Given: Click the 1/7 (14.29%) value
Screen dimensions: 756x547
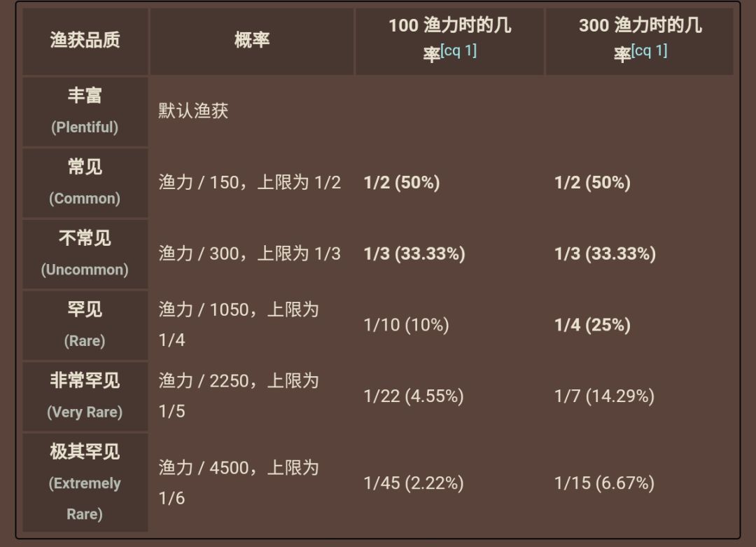Looking at the screenshot, I should coord(604,396).
